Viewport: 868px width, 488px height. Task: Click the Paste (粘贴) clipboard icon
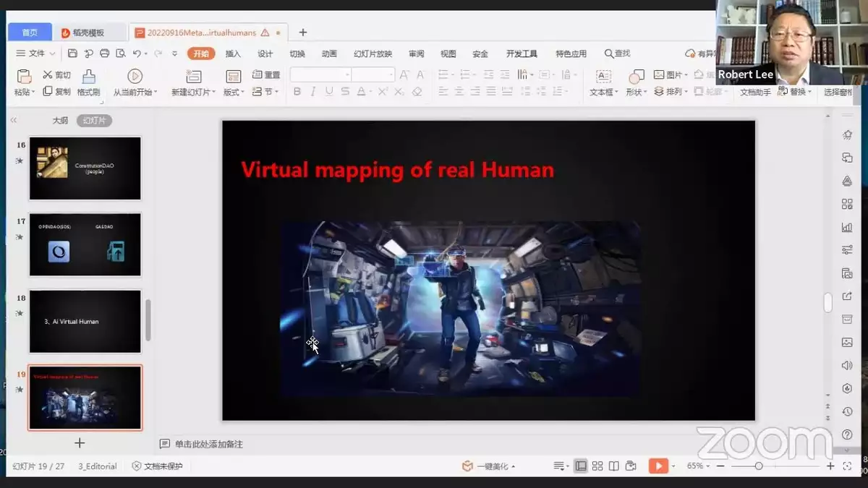point(24,77)
